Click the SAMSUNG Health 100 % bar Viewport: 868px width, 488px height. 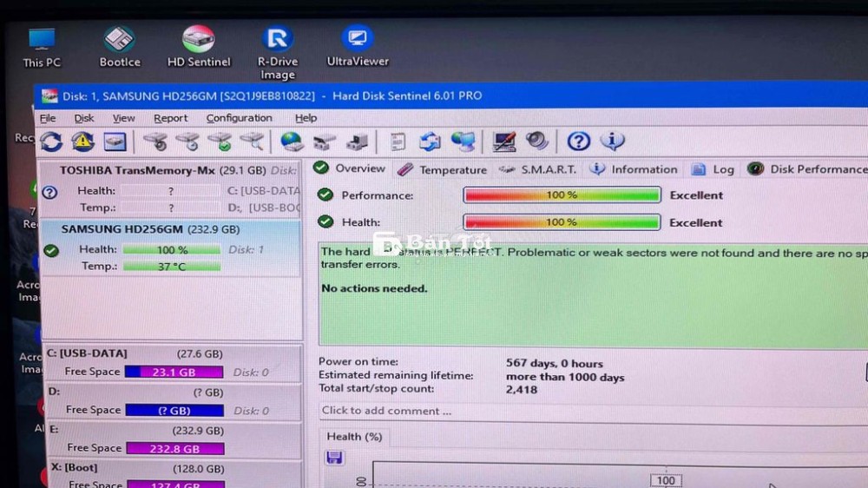tap(172, 250)
